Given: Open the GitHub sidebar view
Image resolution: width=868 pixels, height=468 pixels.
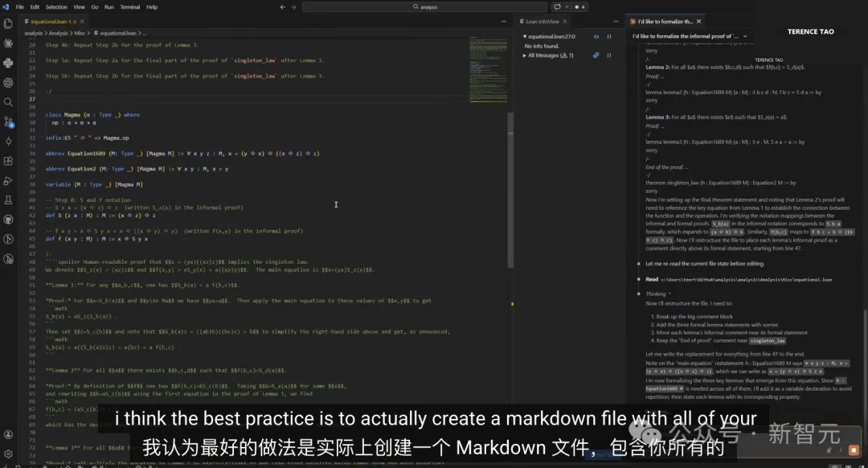Looking at the screenshot, I should click(x=8, y=219).
